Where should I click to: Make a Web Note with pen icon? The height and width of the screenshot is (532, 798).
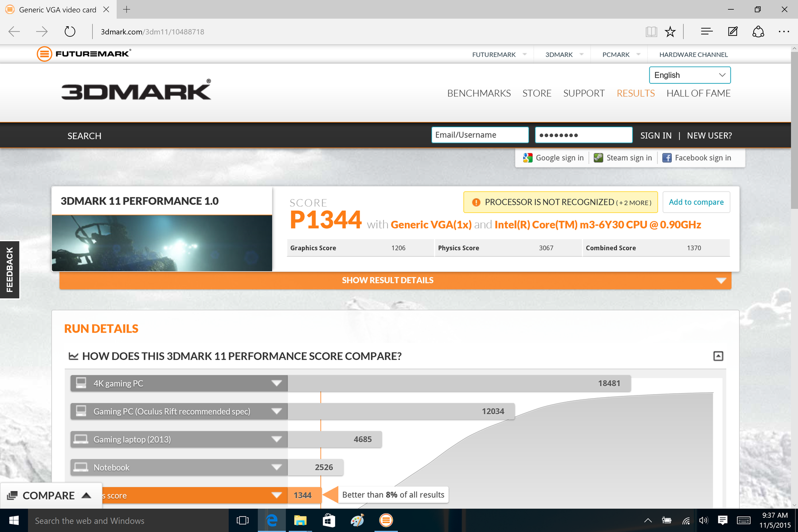coord(732,32)
